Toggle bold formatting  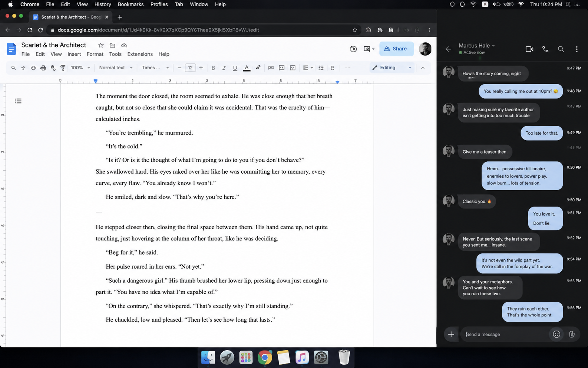(x=213, y=68)
